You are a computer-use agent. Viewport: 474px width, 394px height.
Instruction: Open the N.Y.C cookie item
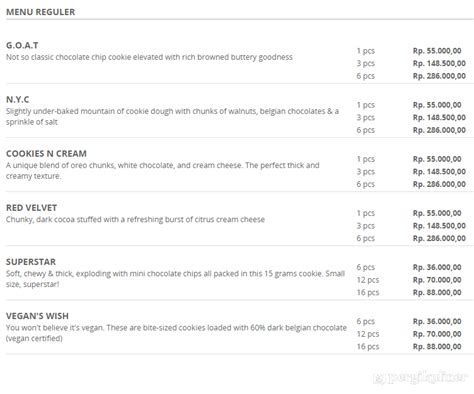pyautogui.click(x=18, y=99)
